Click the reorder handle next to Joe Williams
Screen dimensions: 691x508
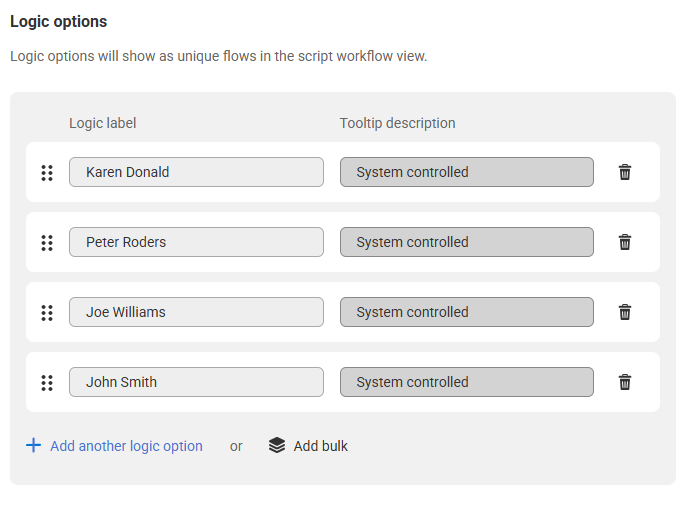47,313
